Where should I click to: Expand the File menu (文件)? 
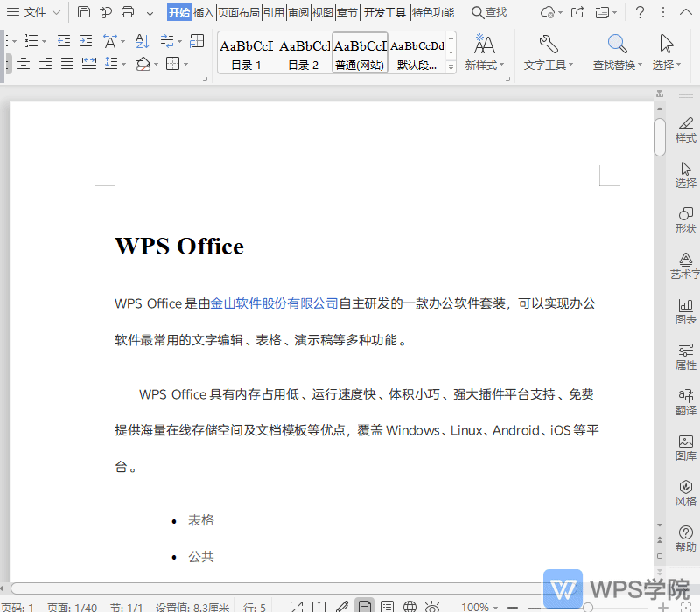[33, 12]
